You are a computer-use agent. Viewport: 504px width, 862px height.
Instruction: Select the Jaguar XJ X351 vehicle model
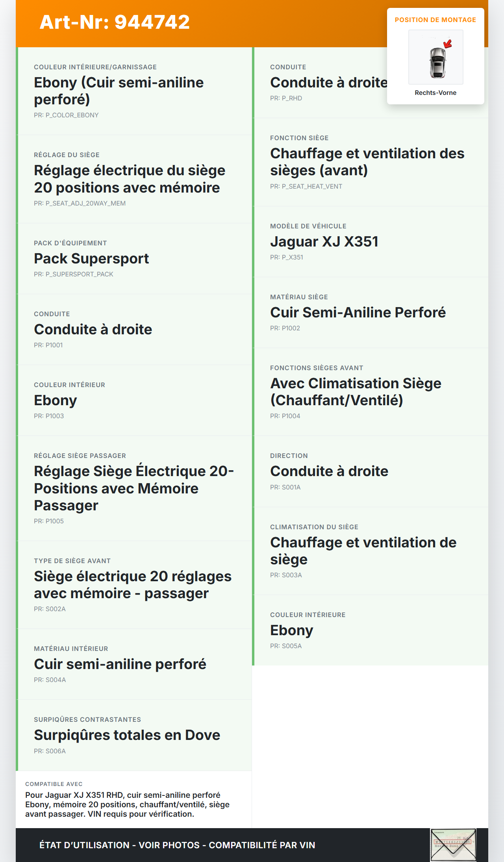[x=324, y=241]
